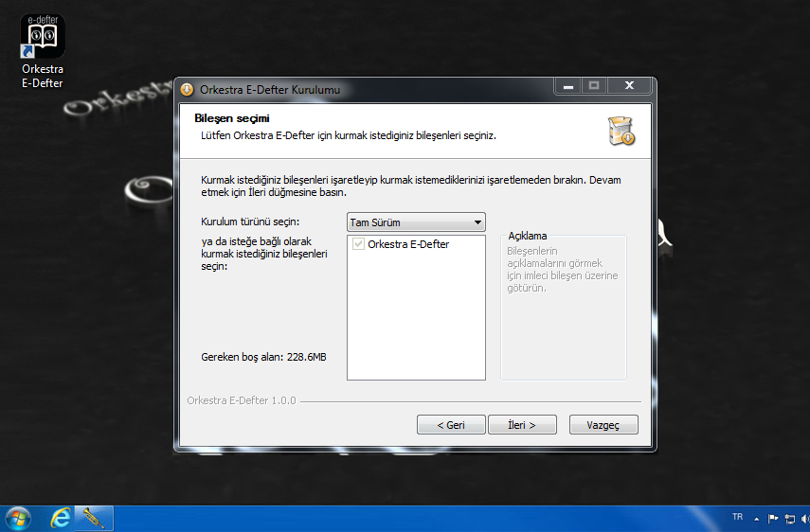Image resolution: width=810 pixels, height=532 pixels.
Task: Click the volume icon in the system tray
Action: pos(804,519)
